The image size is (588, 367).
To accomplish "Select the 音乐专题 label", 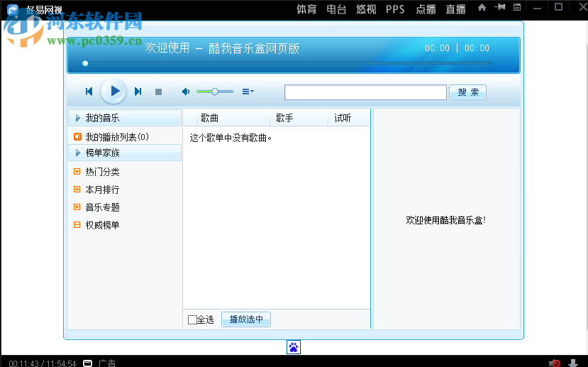I will tap(102, 207).
